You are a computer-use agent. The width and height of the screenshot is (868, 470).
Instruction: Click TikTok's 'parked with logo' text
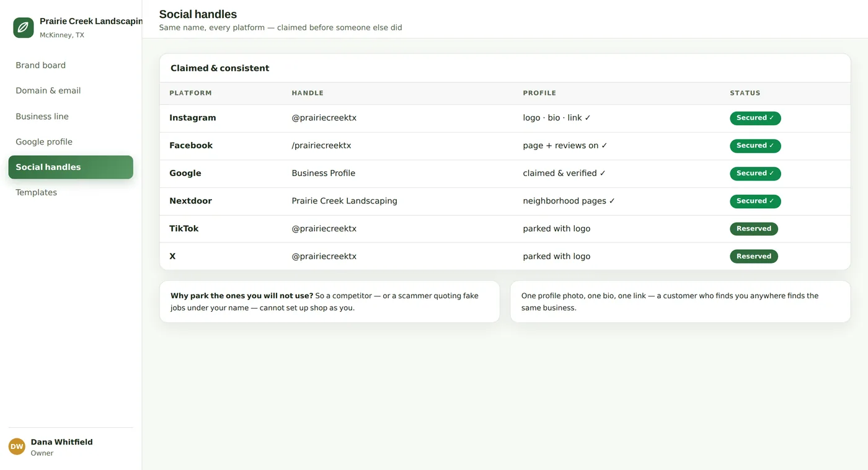pyautogui.click(x=557, y=229)
